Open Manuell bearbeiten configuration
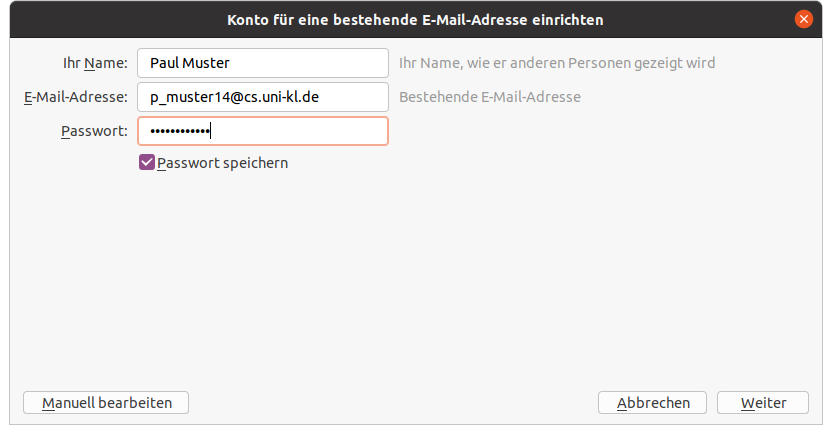Screen dimensions: 832x434 click(x=106, y=402)
